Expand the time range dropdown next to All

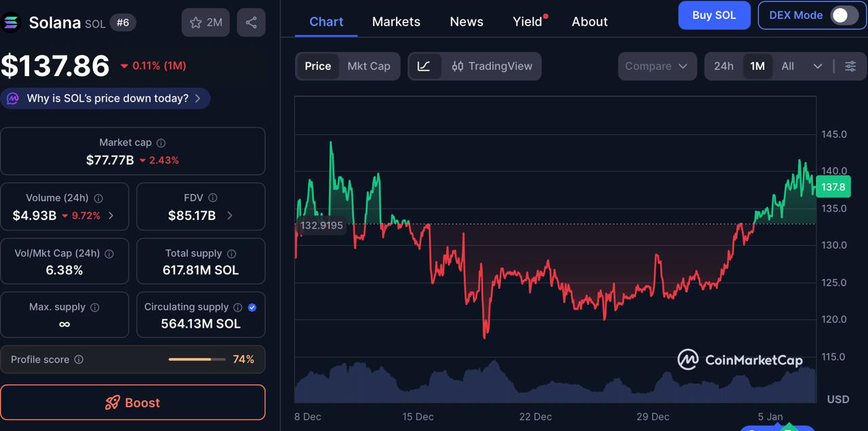[818, 66]
